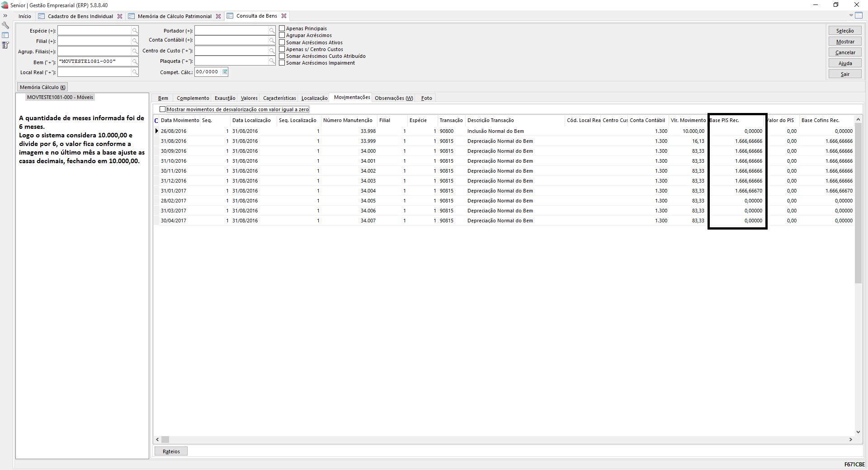
Task: Open lookup for the Portador field
Action: click(272, 31)
